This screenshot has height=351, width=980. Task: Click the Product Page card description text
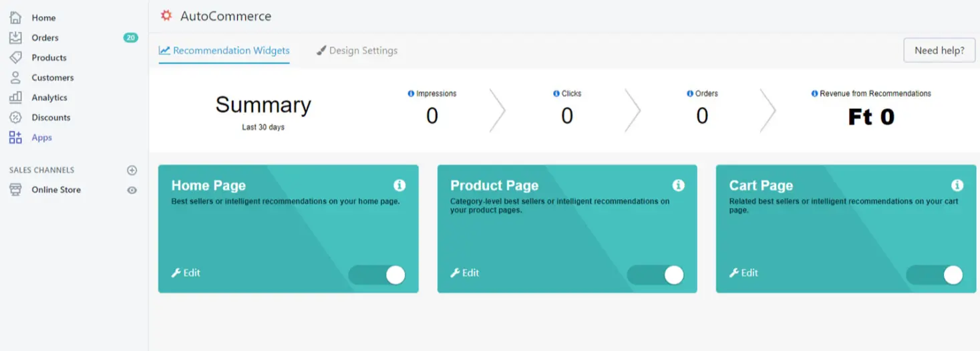pos(560,205)
